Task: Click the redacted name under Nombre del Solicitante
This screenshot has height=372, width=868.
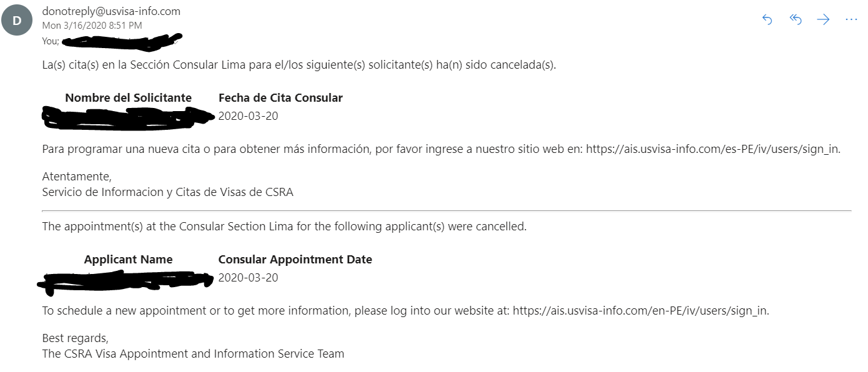Action: 128,118
